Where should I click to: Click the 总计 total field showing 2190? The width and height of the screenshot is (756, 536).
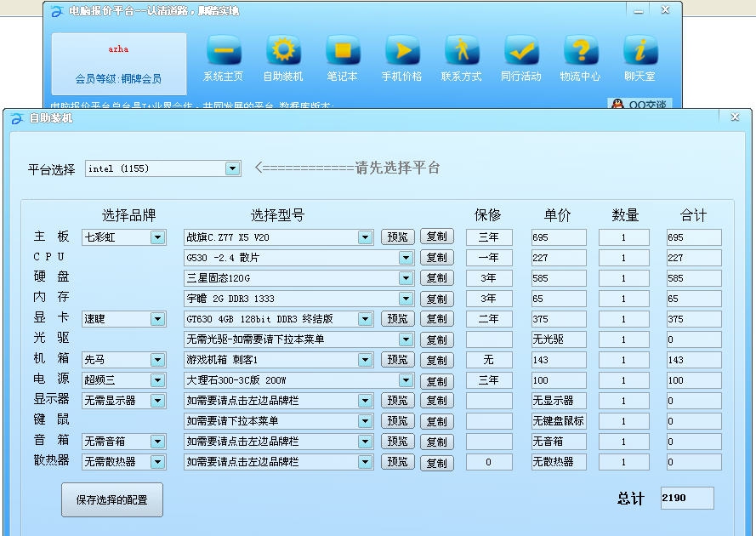687,498
